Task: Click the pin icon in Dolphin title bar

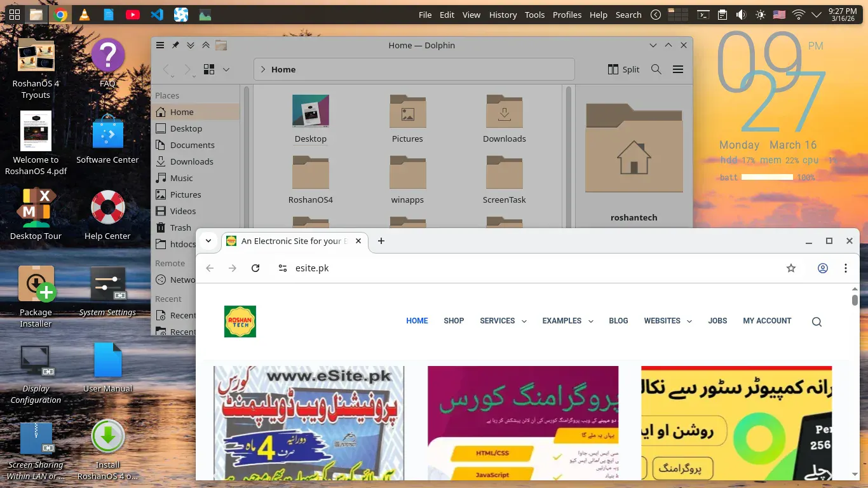Action: coord(175,45)
